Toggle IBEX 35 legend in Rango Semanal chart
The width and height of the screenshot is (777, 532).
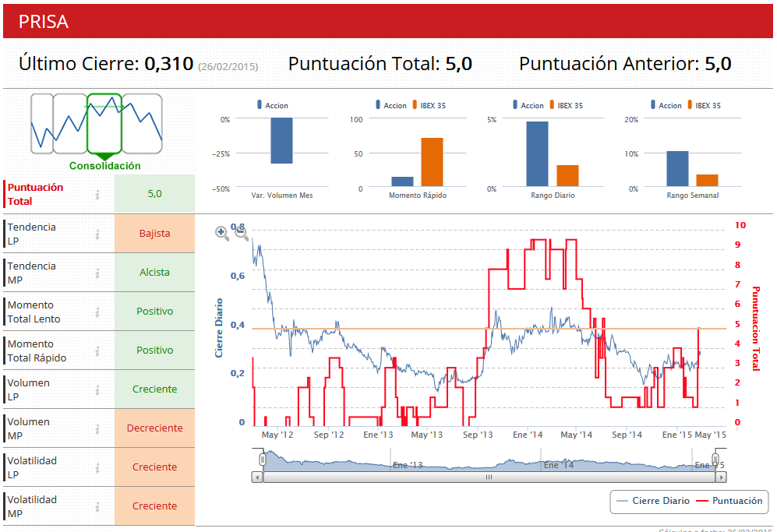[x=705, y=105]
